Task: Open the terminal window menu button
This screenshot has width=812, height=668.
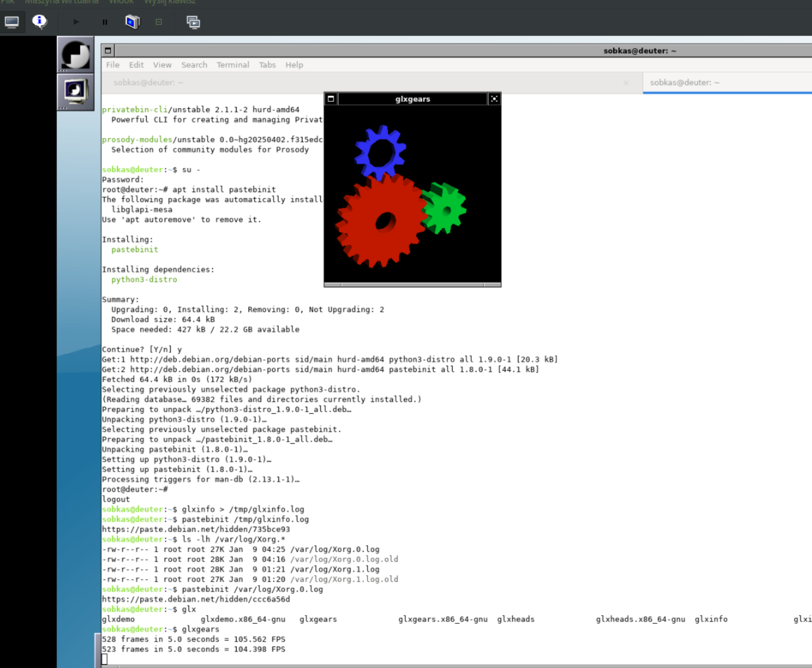Action: click(x=108, y=51)
